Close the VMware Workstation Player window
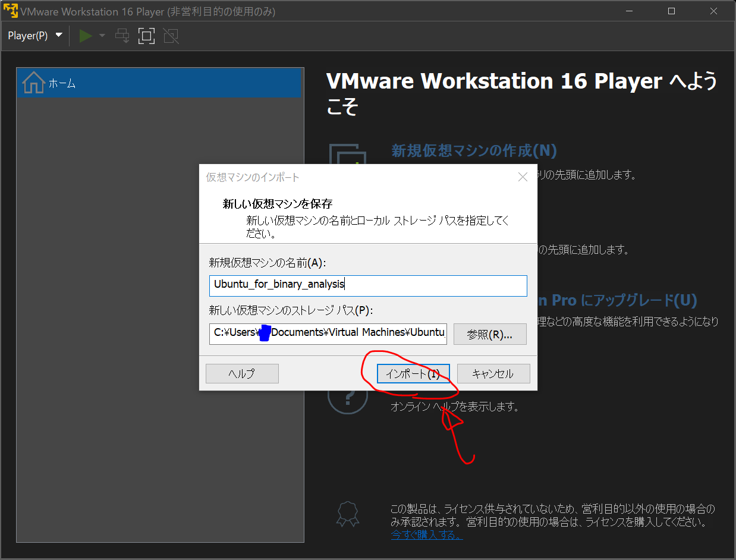The width and height of the screenshot is (736, 560). point(713,11)
